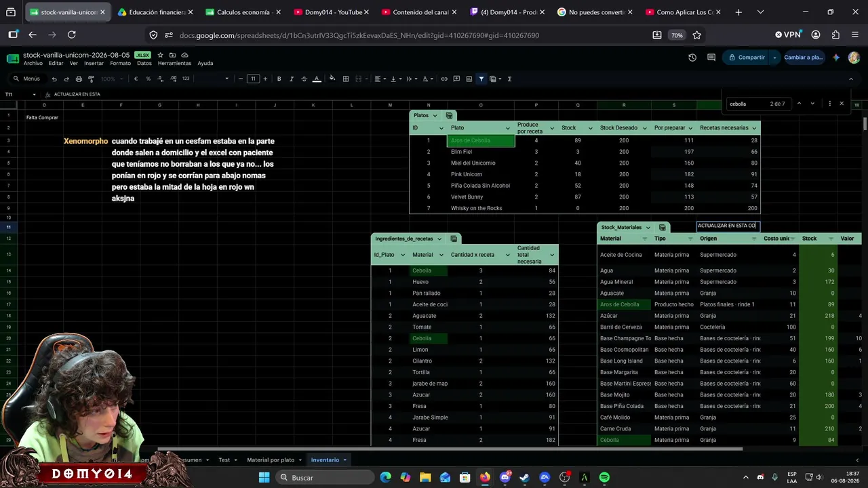Open version history
Image resolution: width=868 pixels, height=488 pixels.
[692, 58]
